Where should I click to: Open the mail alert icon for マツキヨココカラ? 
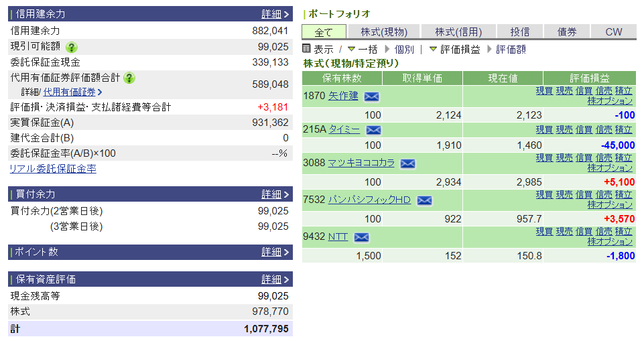[407, 163]
